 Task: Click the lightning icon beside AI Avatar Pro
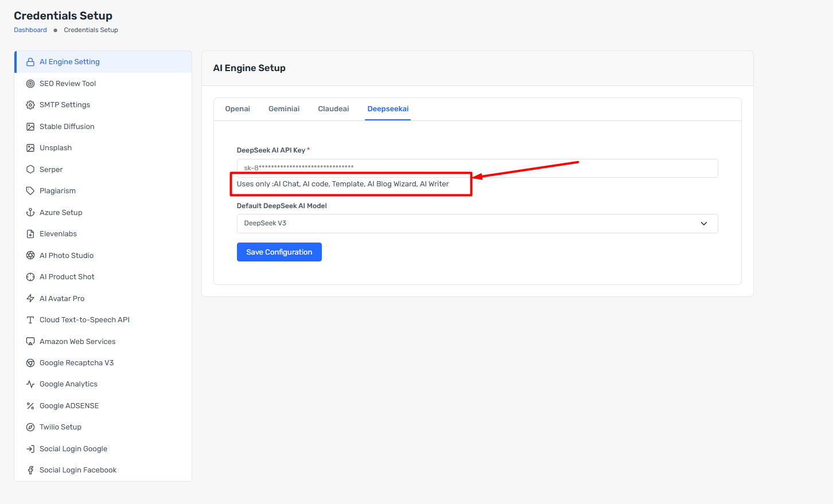pos(30,299)
